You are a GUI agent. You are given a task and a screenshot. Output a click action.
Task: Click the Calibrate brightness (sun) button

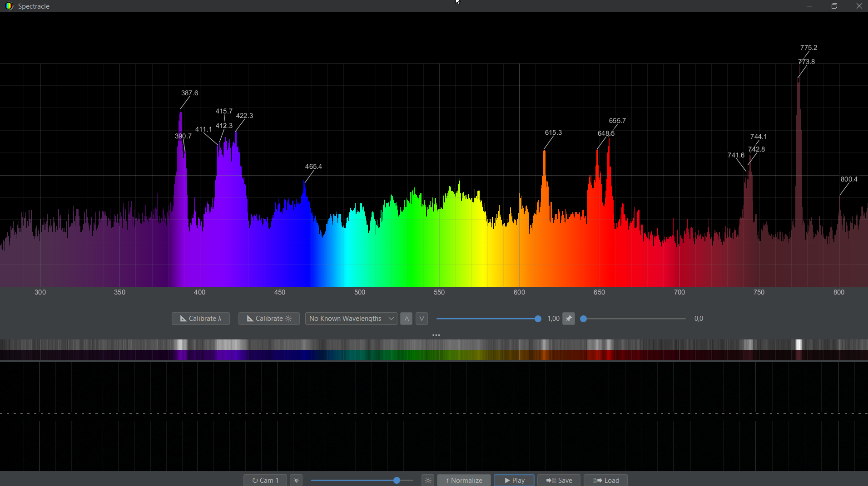(269, 319)
